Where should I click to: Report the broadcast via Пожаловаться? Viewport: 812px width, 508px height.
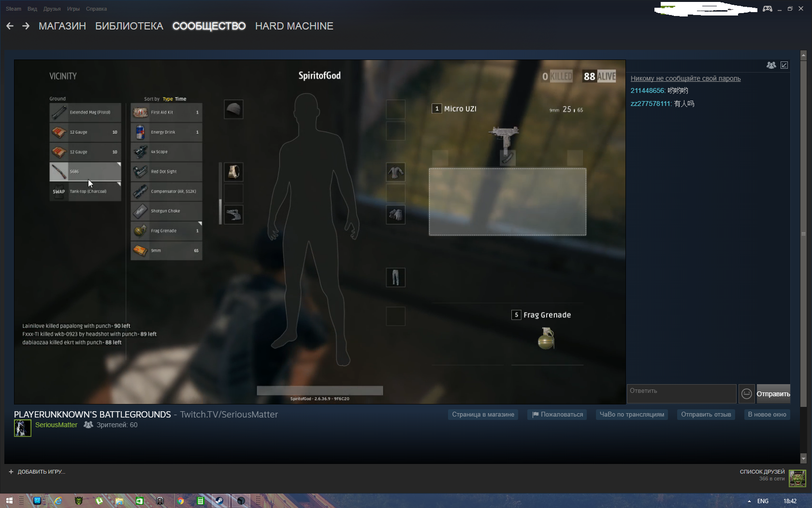pyautogui.click(x=557, y=415)
